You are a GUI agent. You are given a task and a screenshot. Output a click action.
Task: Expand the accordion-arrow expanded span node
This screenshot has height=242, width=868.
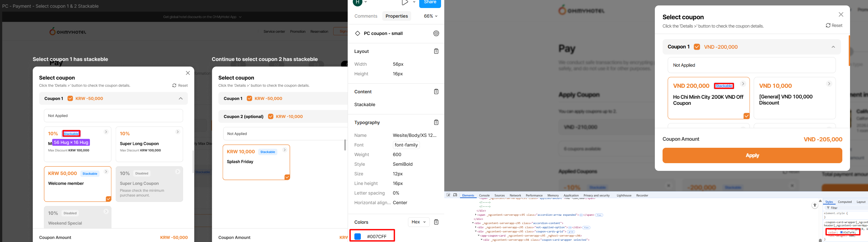tap(476, 215)
